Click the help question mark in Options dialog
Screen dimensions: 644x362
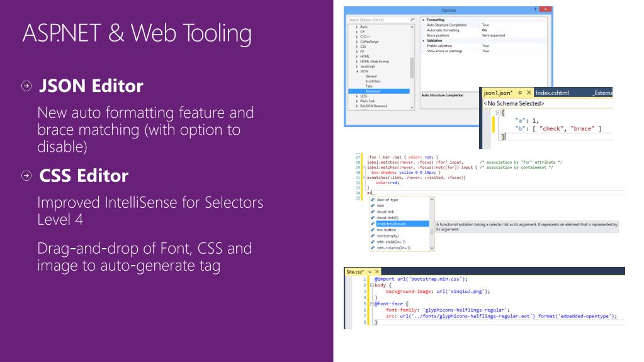pyautogui.click(x=535, y=9)
